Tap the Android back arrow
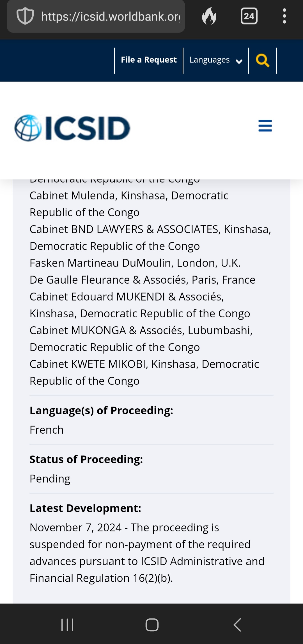Image resolution: width=303 pixels, height=644 pixels. coord(237,625)
